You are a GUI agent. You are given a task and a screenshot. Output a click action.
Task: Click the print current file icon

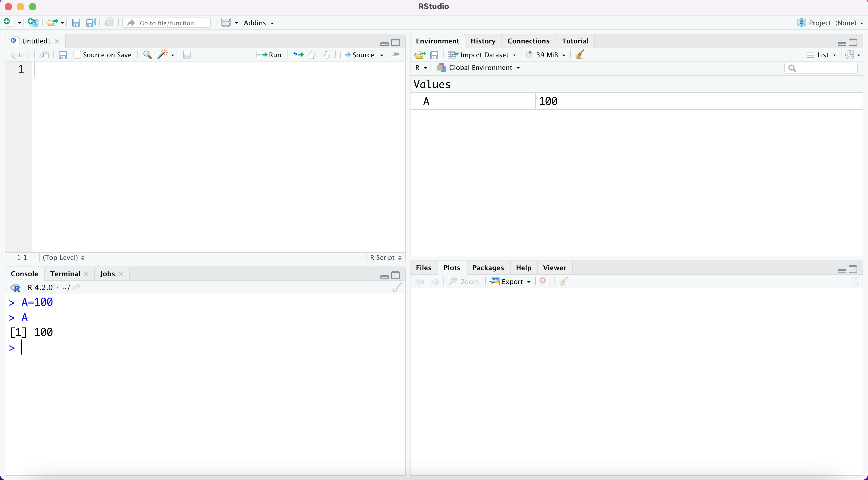(x=109, y=23)
